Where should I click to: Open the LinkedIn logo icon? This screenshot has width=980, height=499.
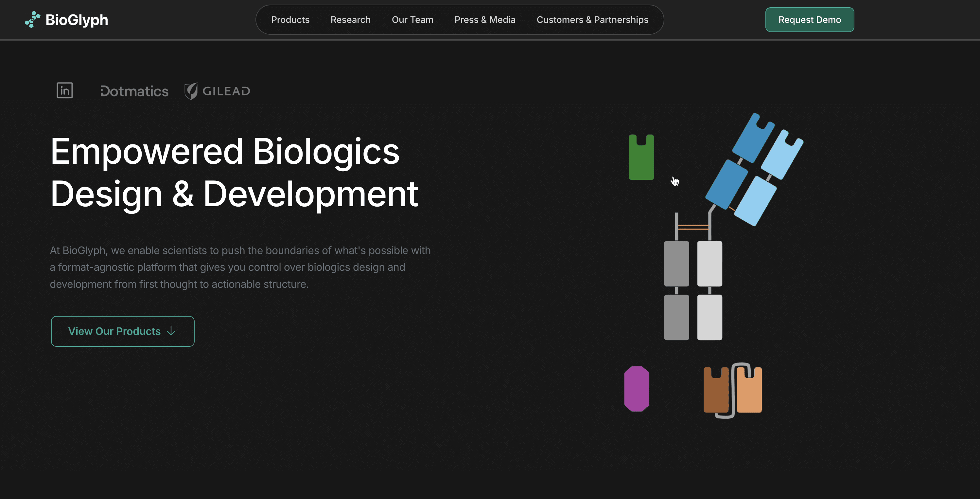tap(65, 90)
